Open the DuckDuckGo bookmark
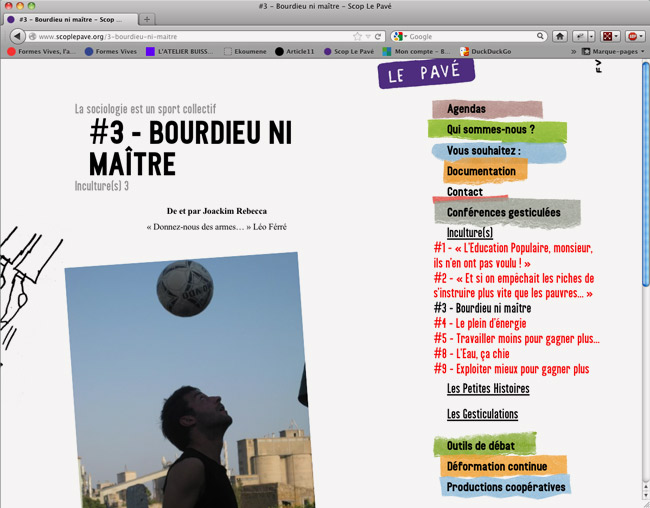 (485, 51)
